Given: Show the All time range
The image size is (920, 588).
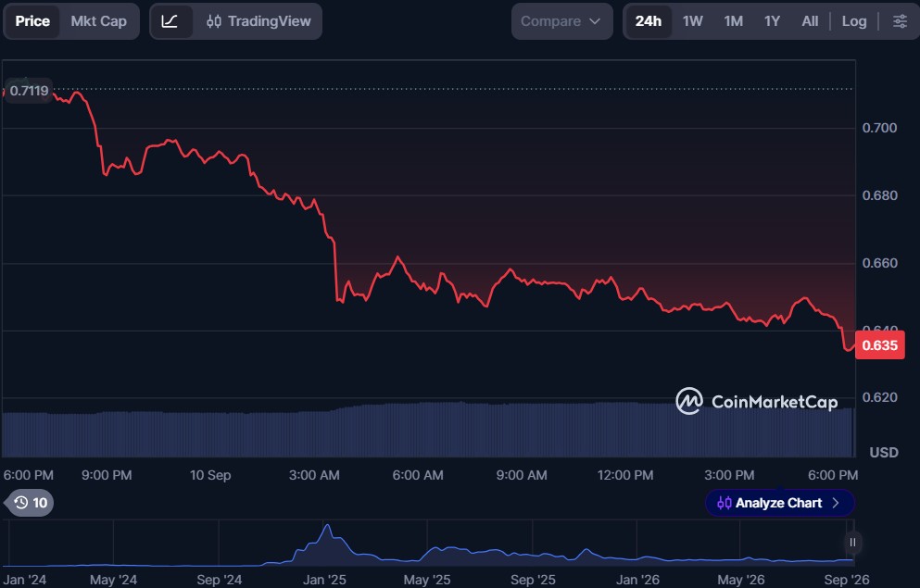Looking at the screenshot, I should [x=810, y=21].
